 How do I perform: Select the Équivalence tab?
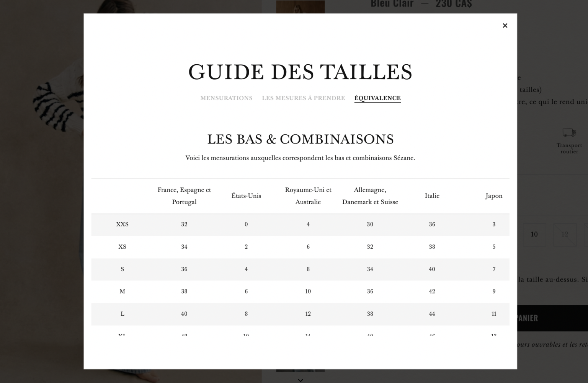click(x=377, y=98)
